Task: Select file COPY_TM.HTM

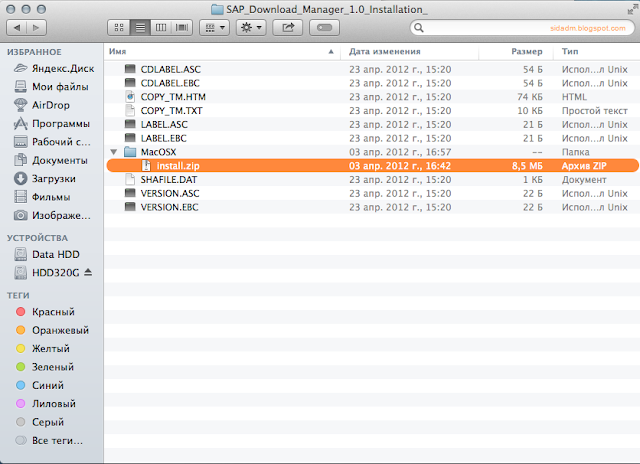Action: (x=371, y=97)
